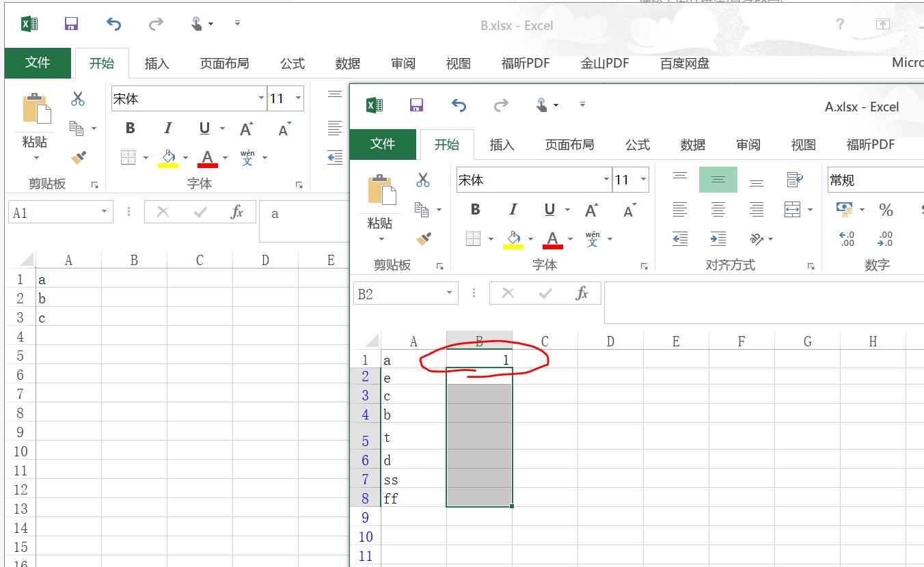Open the Insert Function fx icon
The image size is (924, 567).
tap(582, 292)
